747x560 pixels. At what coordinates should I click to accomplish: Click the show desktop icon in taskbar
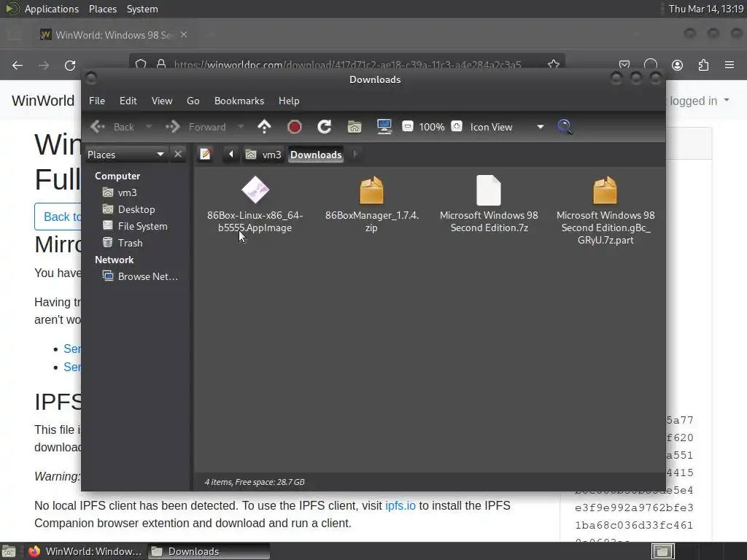click(x=9, y=551)
